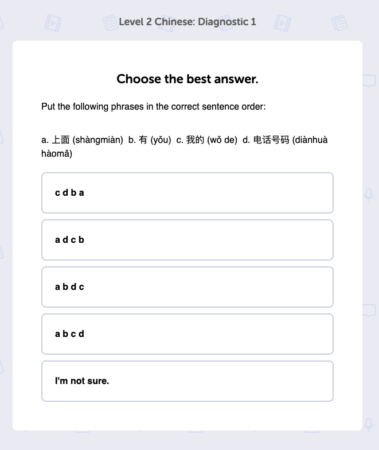The height and width of the screenshot is (450, 379).
Task: Click the upper chat bubble icon on right edge
Action: [369, 81]
